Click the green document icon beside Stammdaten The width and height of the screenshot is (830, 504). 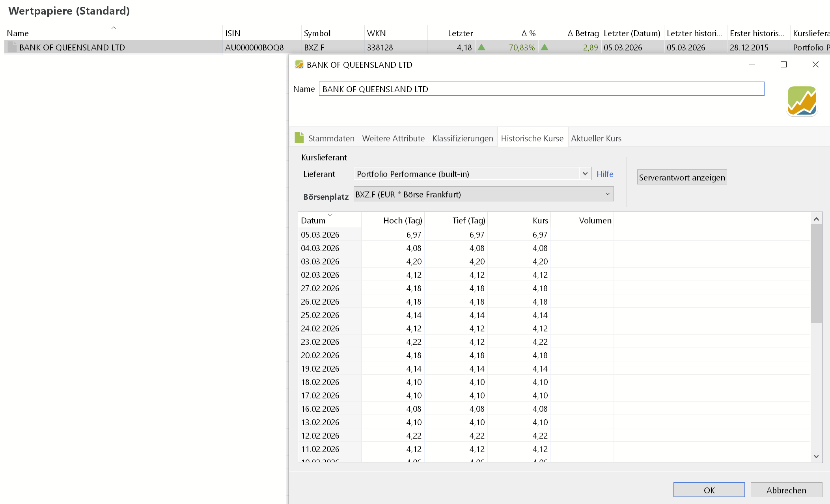pos(299,138)
